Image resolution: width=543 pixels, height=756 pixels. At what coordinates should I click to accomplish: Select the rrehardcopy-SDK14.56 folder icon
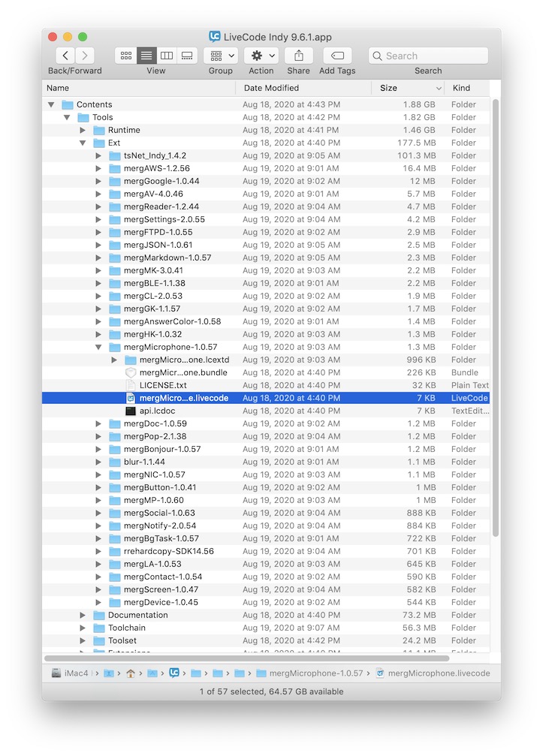point(115,551)
